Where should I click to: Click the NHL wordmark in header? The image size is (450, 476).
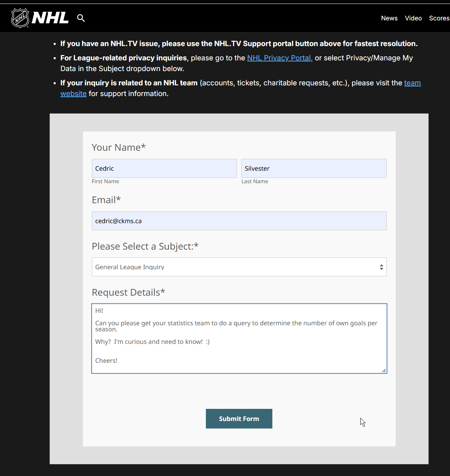50,18
